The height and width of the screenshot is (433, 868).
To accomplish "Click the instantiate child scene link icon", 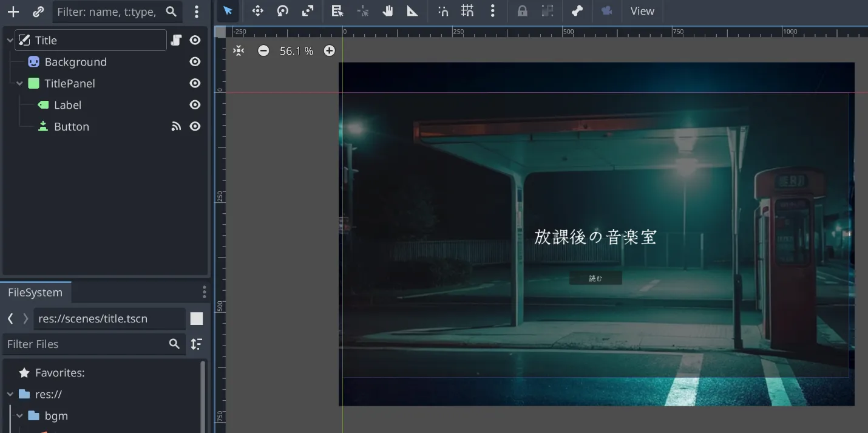I will coord(38,12).
